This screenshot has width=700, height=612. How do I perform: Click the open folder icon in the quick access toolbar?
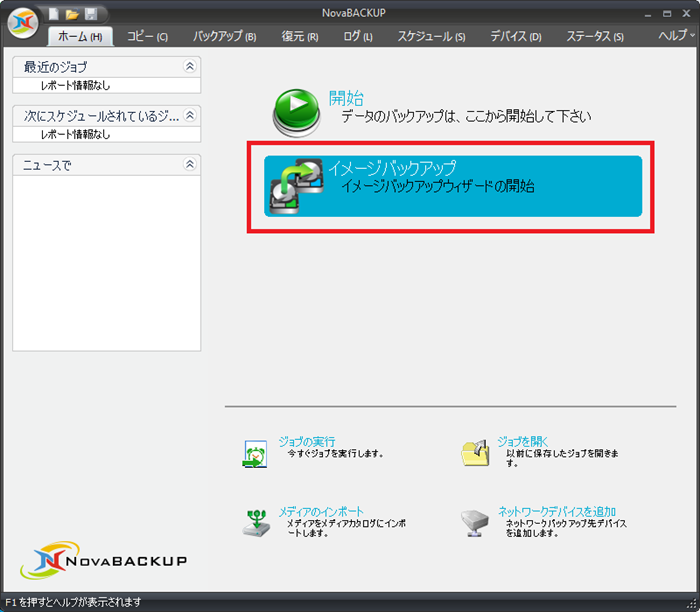72,14
